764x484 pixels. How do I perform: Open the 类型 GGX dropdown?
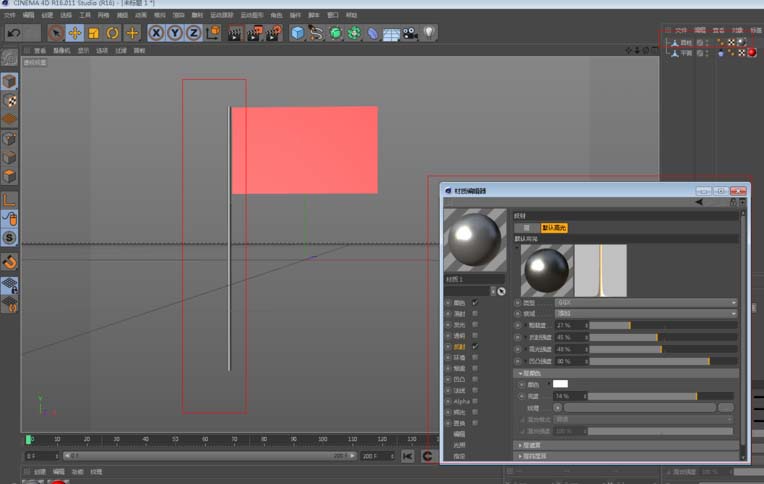[x=645, y=302]
